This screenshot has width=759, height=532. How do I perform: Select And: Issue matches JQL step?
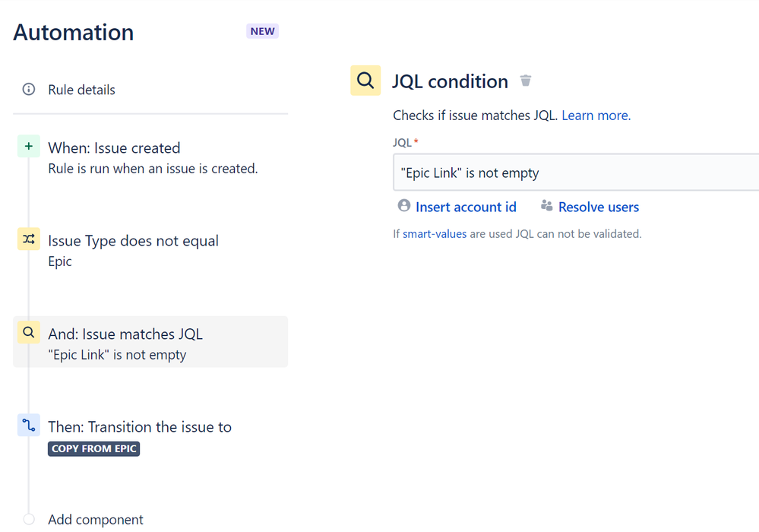[125, 334]
